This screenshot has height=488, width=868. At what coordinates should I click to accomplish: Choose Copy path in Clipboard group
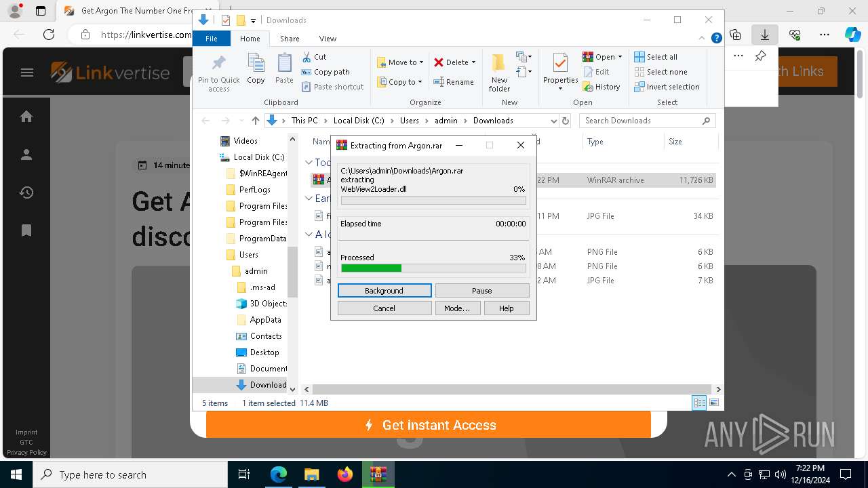[x=325, y=72]
